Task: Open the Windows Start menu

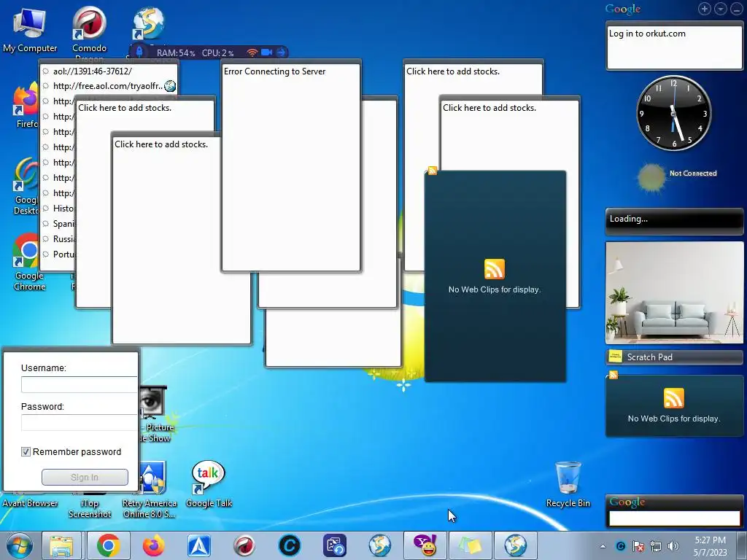Action: (19, 545)
